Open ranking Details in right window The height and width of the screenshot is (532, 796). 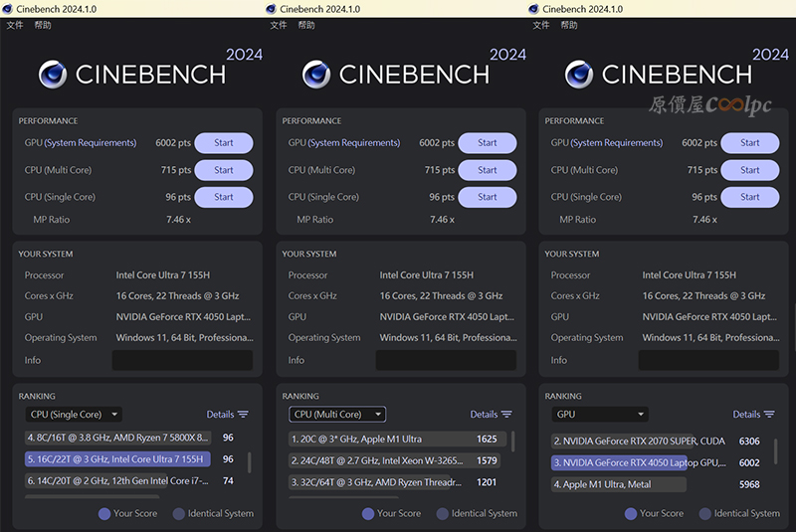[753, 415]
